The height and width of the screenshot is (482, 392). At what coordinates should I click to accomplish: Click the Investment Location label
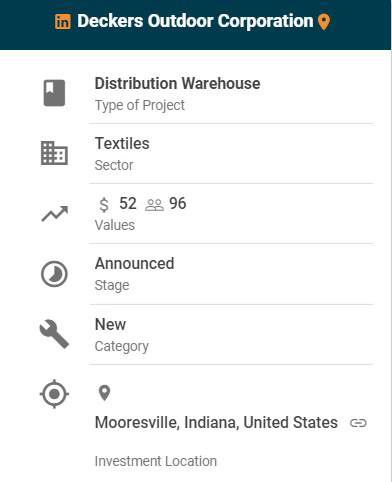tap(156, 461)
